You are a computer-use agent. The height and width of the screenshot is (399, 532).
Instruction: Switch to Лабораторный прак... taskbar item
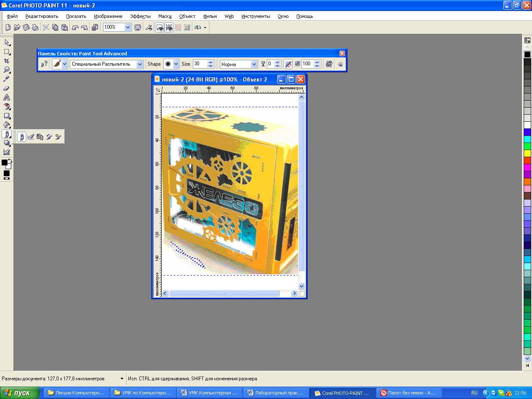click(x=276, y=393)
